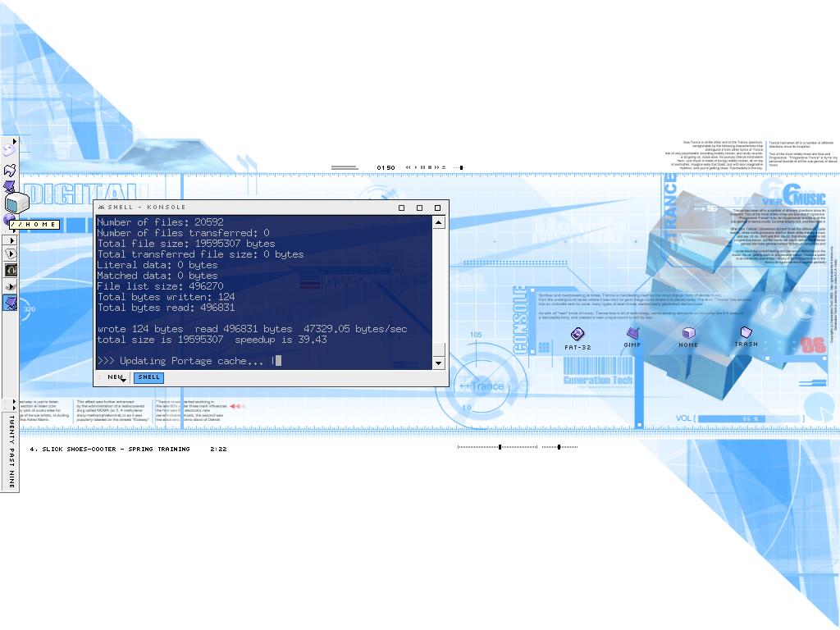Click the 'Number of files transferred: 0' line
This screenshot has height=630, width=840.
tap(183, 232)
